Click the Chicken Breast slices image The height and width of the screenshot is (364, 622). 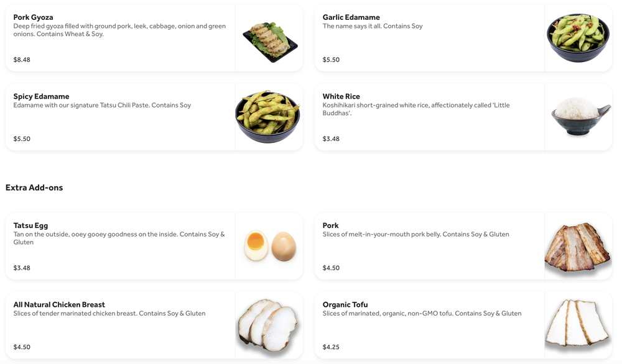(x=268, y=326)
